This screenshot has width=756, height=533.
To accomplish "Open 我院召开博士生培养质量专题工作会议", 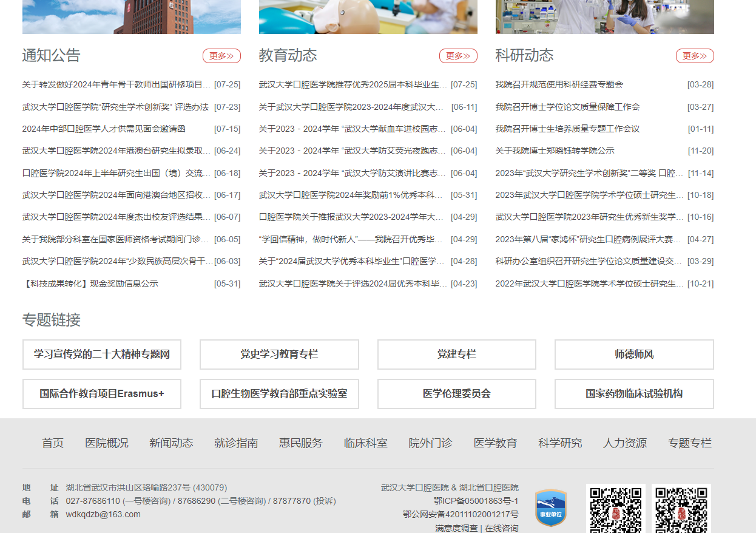I will tap(568, 129).
